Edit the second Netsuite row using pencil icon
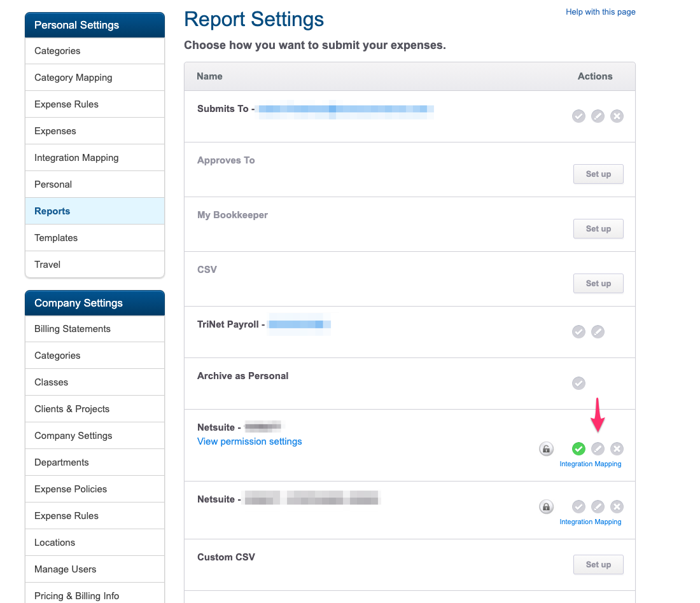700x603 pixels. point(598,507)
